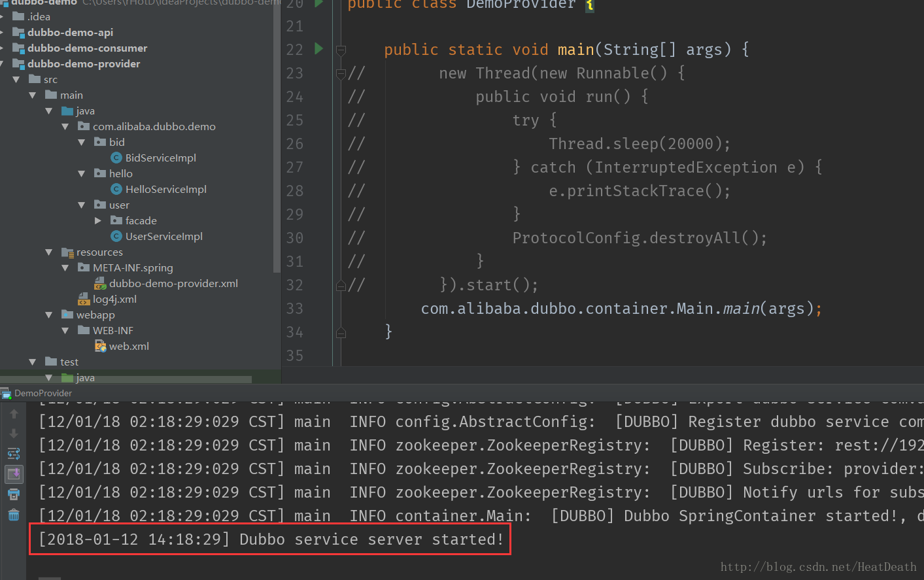Screen dimensions: 924x580
Task: Click the Thread.sleep(20000); code text
Action: coord(639,144)
